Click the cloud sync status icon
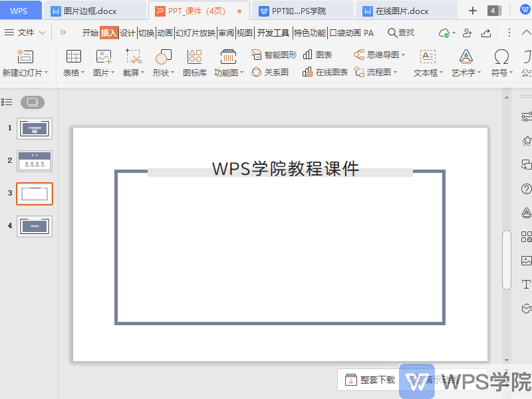 pos(444,33)
